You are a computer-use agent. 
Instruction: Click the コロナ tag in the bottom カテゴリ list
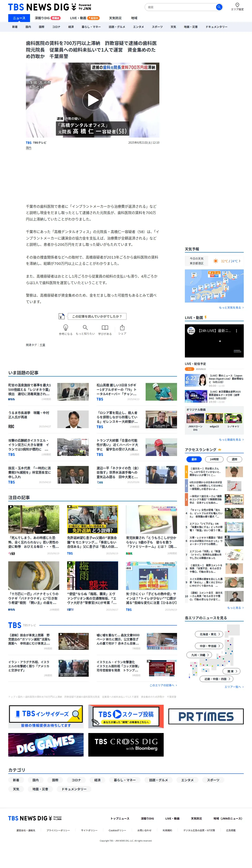tap(76, 780)
